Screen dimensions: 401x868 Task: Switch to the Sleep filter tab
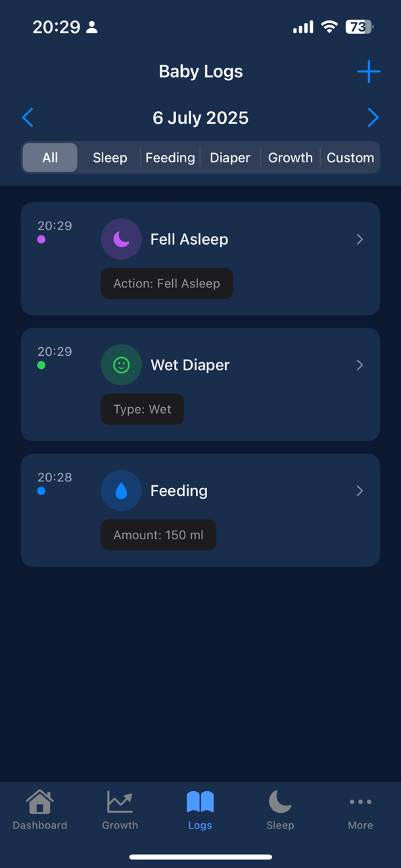tap(109, 157)
